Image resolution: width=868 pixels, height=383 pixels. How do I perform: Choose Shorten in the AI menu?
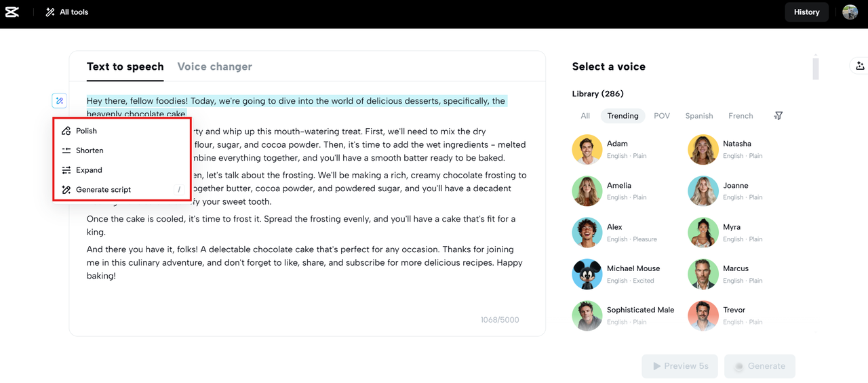pyautogui.click(x=90, y=150)
